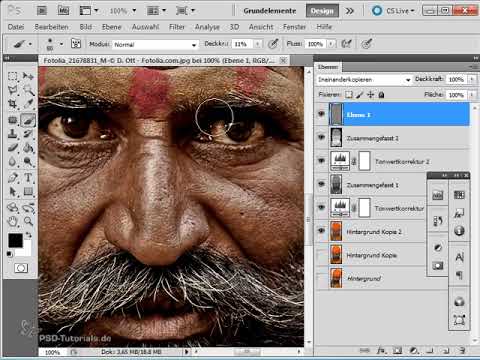Hide the Tonwertkorrektur 2 layer
480x360 pixels.
[x=321, y=161]
